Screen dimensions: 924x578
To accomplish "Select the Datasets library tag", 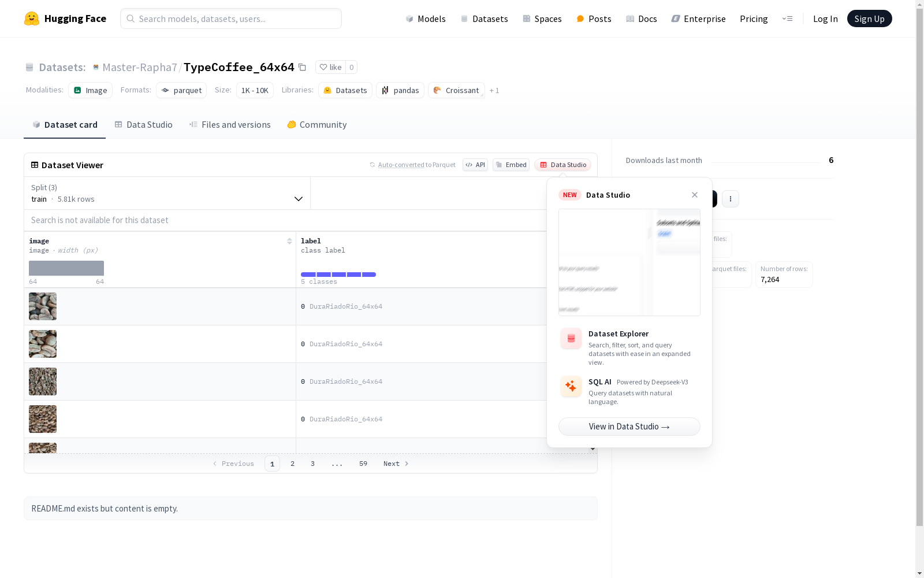I will 345,90.
